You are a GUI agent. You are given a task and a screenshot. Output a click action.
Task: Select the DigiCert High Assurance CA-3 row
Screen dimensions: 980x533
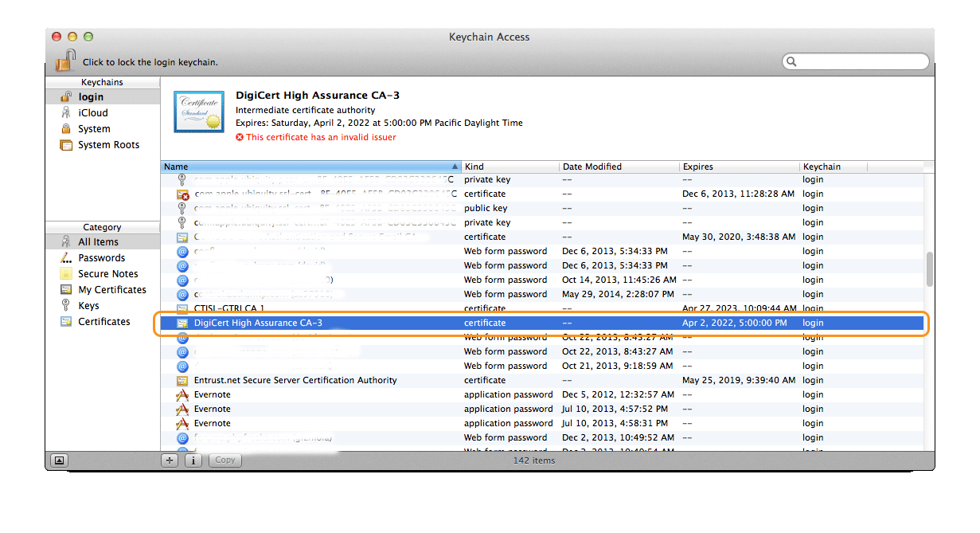pyautogui.click(x=542, y=323)
